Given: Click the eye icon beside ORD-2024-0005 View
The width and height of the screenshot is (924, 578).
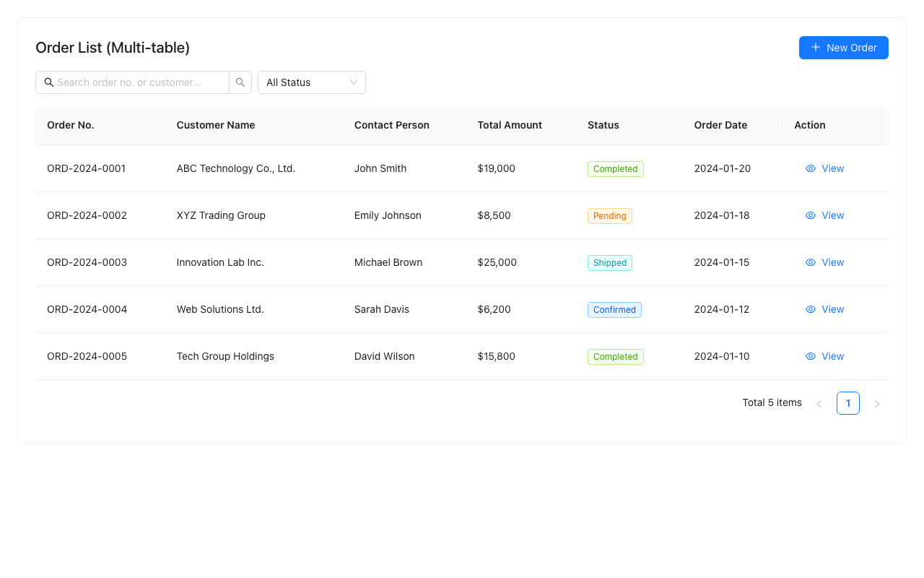Looking at the screenshot, I should tap(810, 356).
